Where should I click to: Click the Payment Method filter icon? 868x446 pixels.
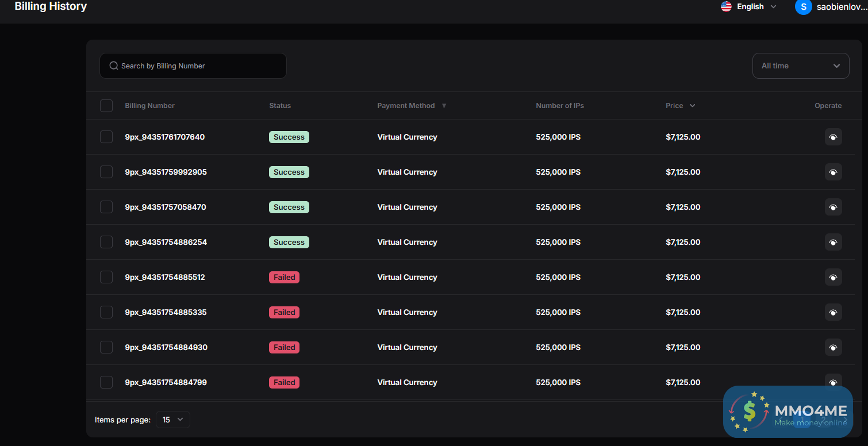pyautogui.click(x=444, y=106)
